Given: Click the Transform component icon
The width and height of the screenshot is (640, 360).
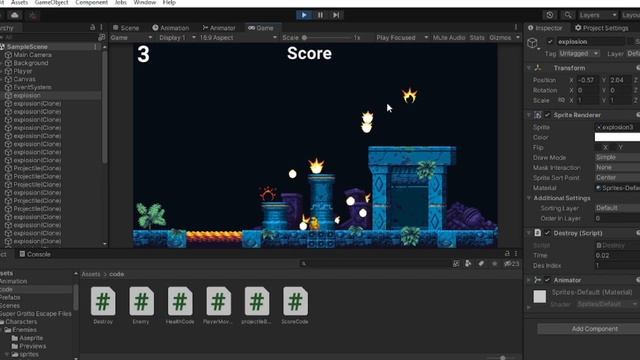Looking at the screenshot, I should 538,68.
